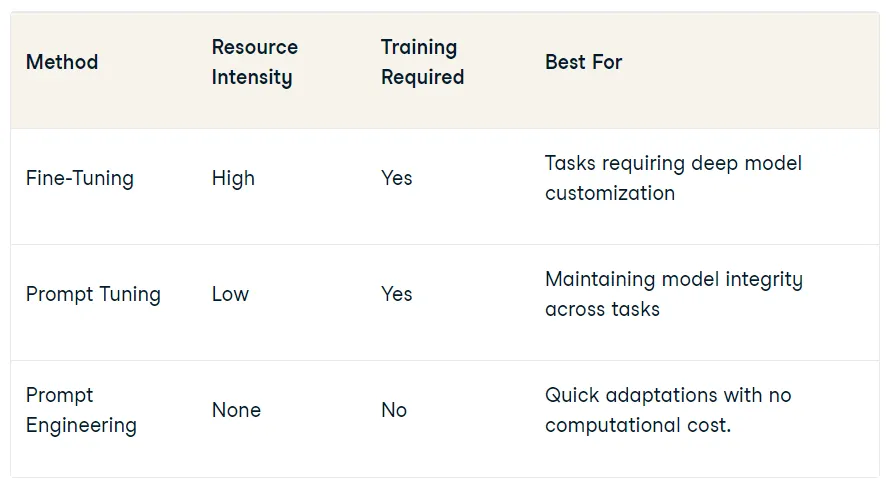Click the word Resource in the header
892x482 pixels.
254,47
